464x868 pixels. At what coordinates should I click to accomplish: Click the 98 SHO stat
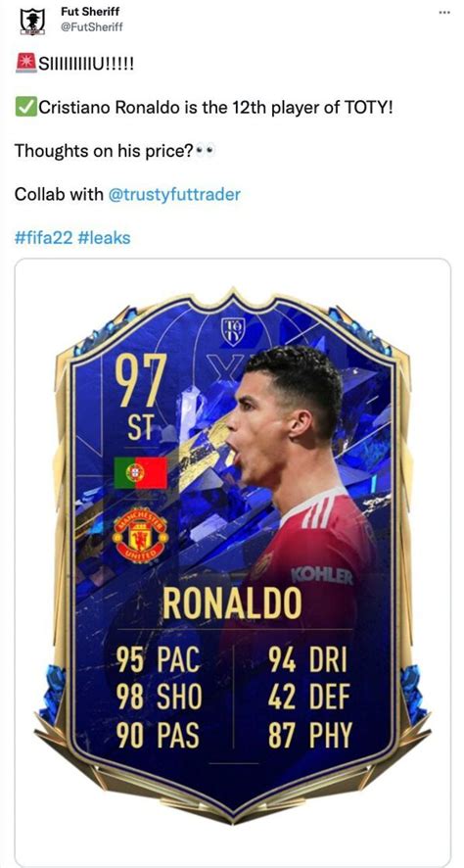pyautogui.click(x=159, y=698)
